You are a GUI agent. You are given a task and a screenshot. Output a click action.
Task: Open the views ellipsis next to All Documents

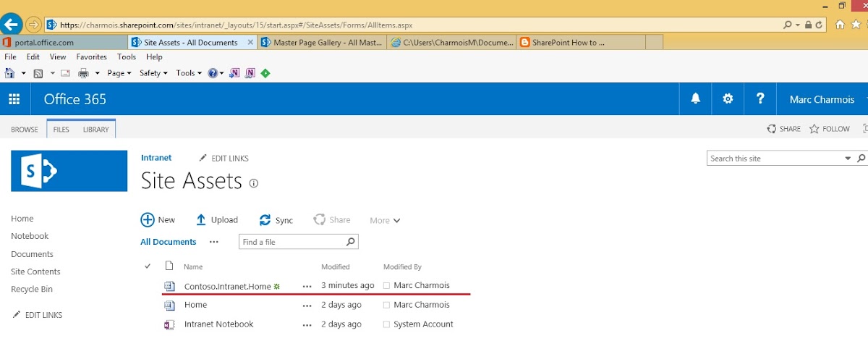coord(213,242)
